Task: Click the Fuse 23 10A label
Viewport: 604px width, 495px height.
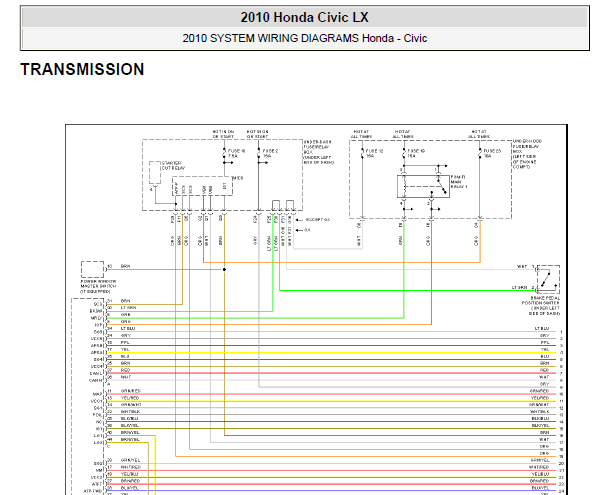Action: [492, 153]
